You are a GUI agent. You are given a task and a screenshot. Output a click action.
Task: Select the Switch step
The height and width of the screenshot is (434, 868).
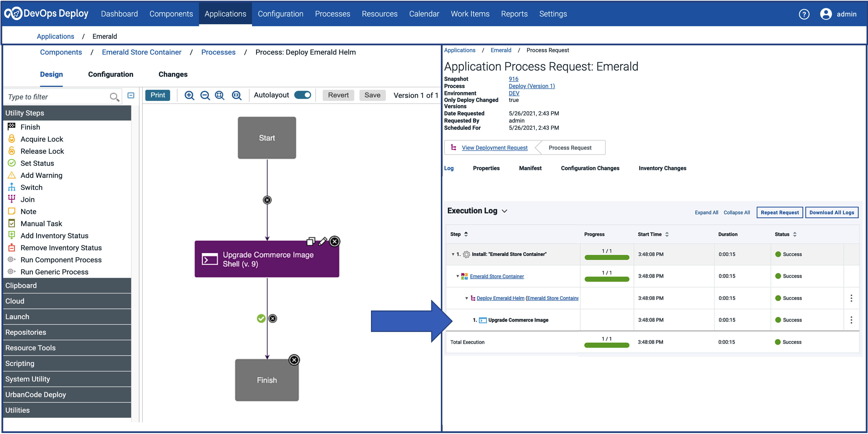[x=25, y=188]
